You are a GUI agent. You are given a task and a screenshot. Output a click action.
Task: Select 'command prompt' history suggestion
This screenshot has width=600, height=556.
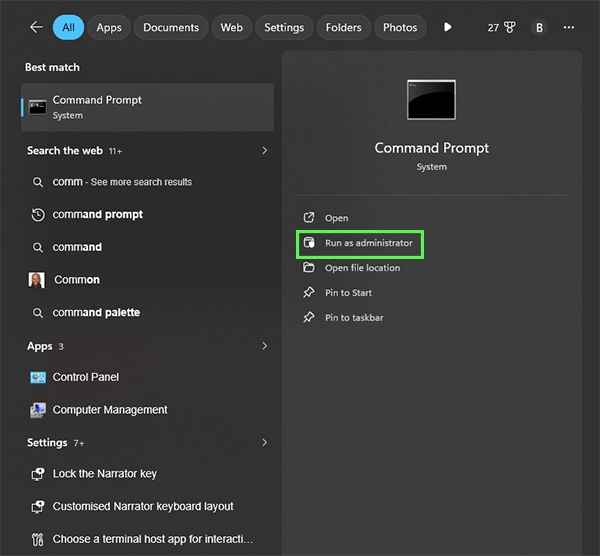pos(147,214)
